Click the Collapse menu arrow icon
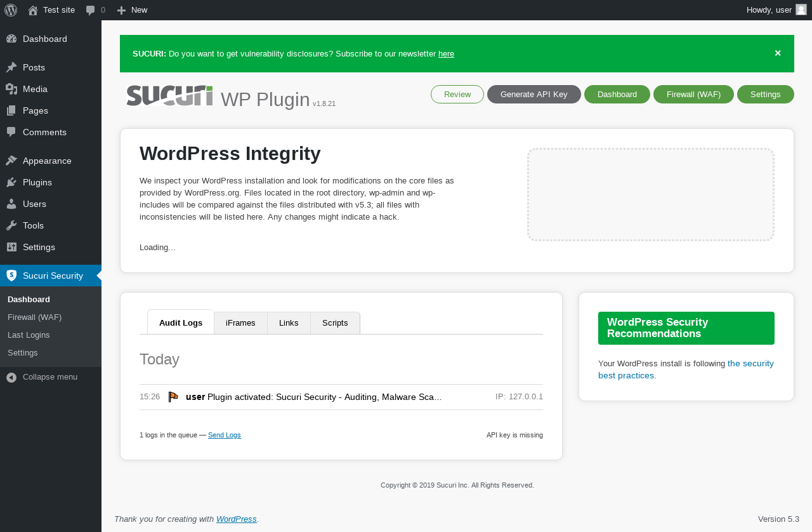Viewport: 812px width, 532px height. [11, 377]
